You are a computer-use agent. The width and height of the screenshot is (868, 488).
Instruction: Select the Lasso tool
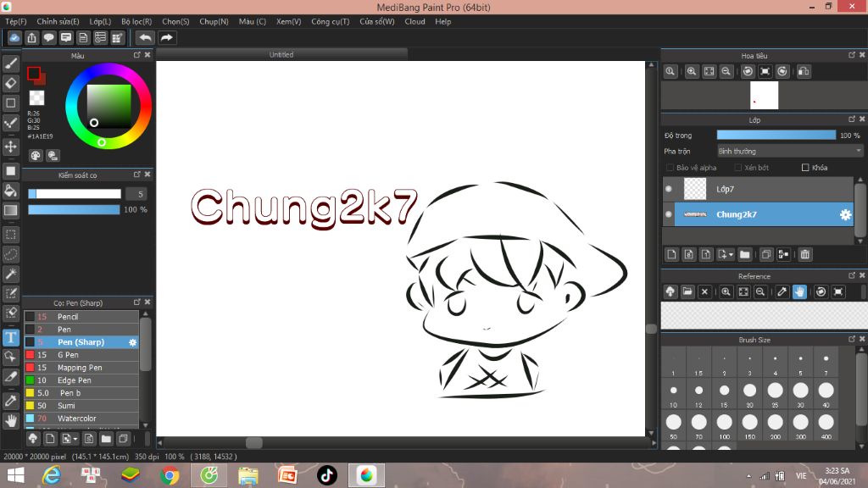pos(10,254)
